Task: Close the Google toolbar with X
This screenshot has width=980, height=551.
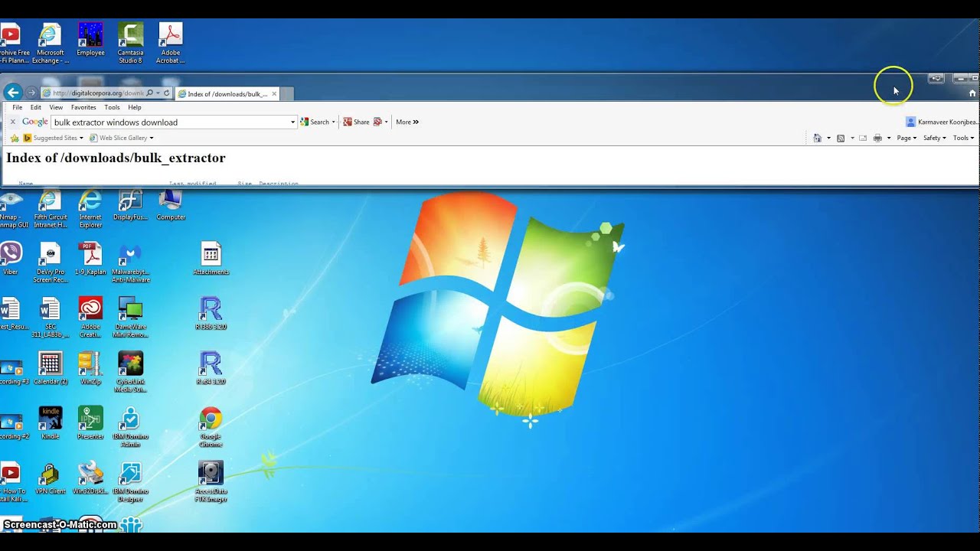Action: [x=12, y=122]
